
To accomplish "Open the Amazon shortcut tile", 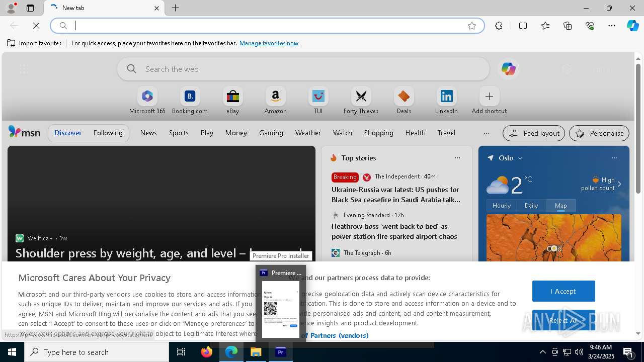I will point(275,101).
